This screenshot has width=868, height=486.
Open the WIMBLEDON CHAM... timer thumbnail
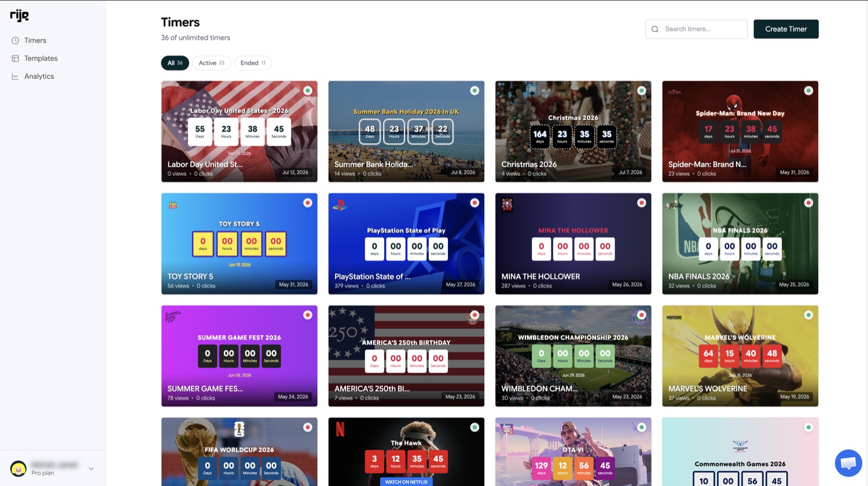pyautogui.click(x=573, y=356)
